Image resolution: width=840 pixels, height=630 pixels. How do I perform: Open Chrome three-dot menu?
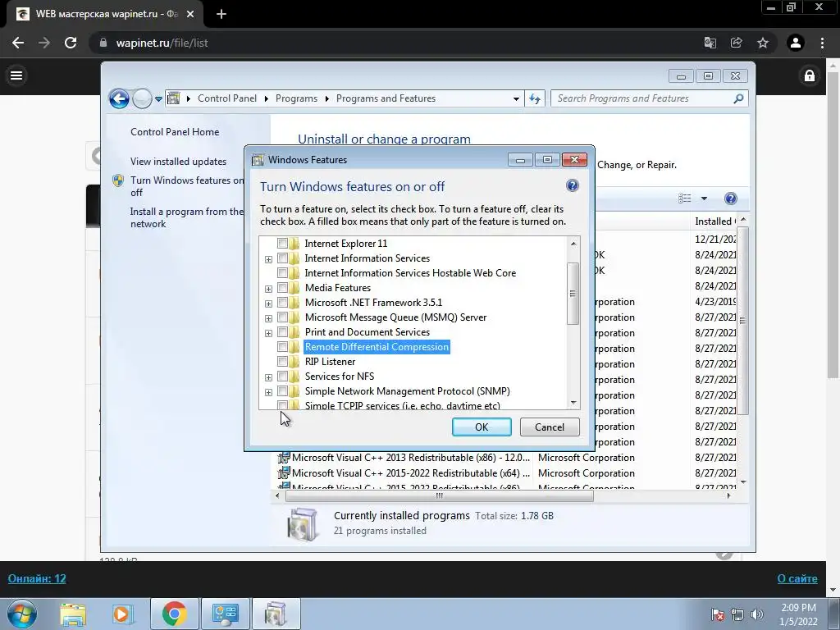tap(822, 43)
